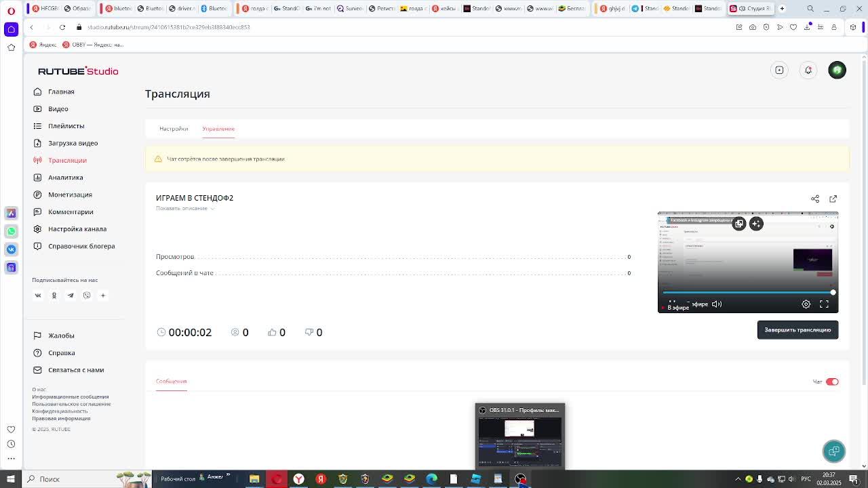Open Справка help page
Image resolution: width=868 pixels, height=488 pixels.
(x=62, y=352)
